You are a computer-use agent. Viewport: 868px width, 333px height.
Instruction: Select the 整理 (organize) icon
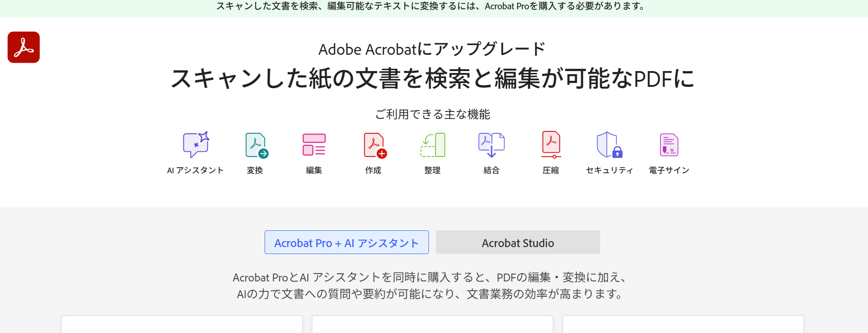click(433, 145)
